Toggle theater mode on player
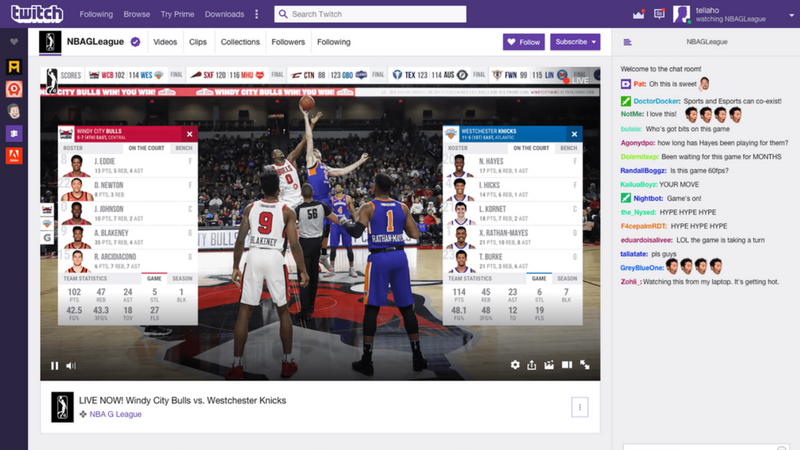 [x=567, y=365]
